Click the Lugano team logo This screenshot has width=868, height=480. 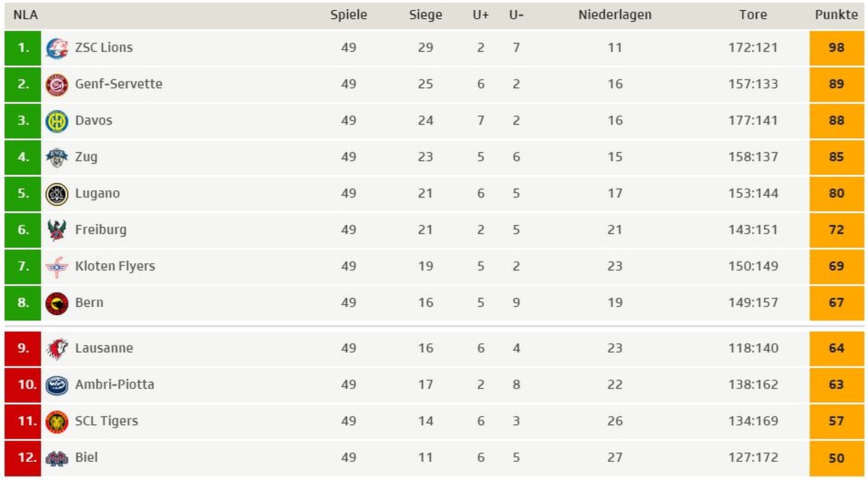(x=56, y=194)
